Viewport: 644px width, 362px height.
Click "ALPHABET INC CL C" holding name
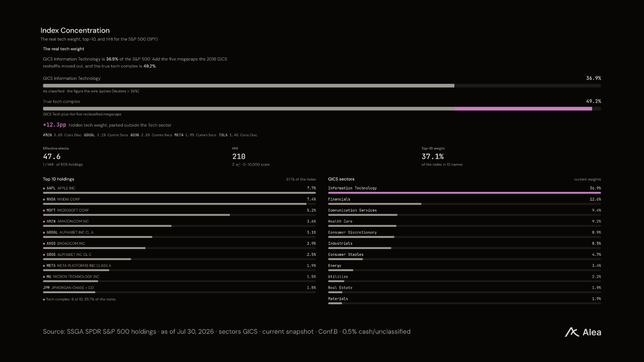point(74,254)
